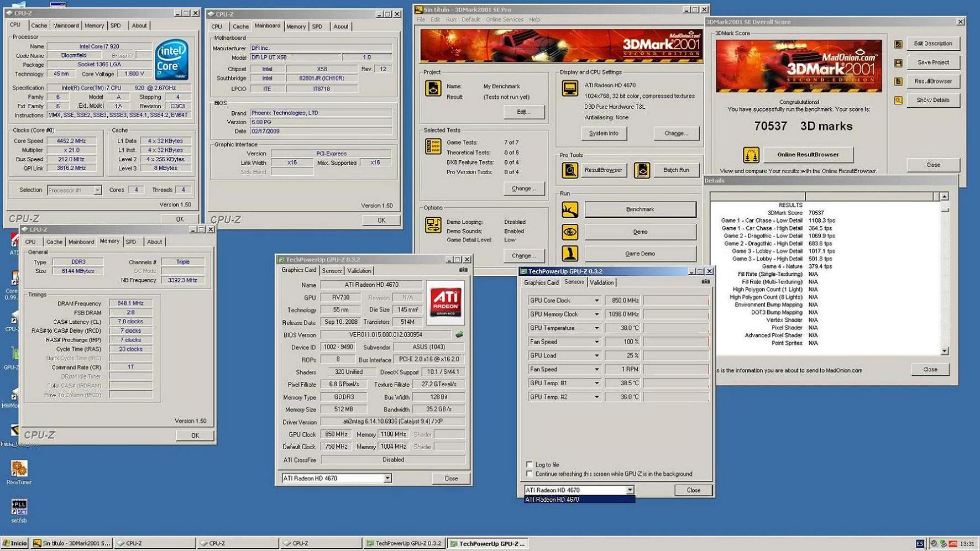Click the Batch Run button
This screenshot has width=980, height=551.
pyautogui.click(x=676, y=170)
